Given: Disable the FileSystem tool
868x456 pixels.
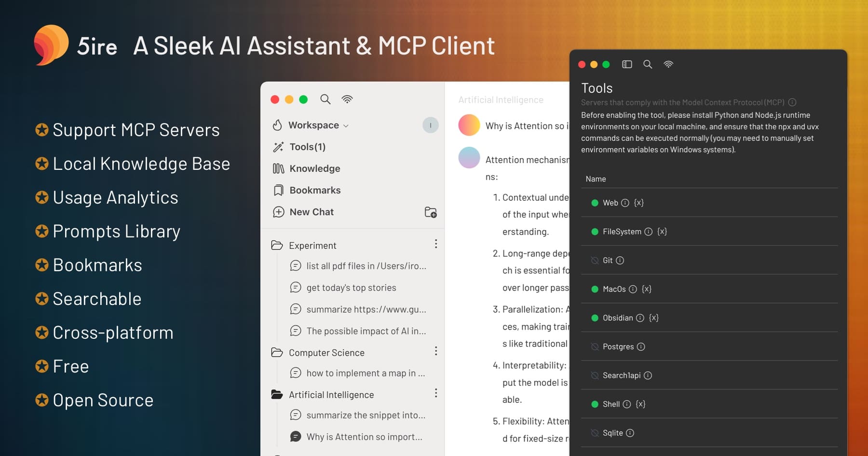Looking at the screenshot, I should tap(595, 232).
